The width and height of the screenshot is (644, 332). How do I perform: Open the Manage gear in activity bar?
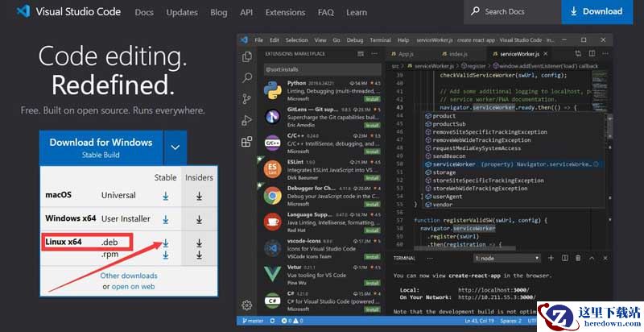coord(247,305)
